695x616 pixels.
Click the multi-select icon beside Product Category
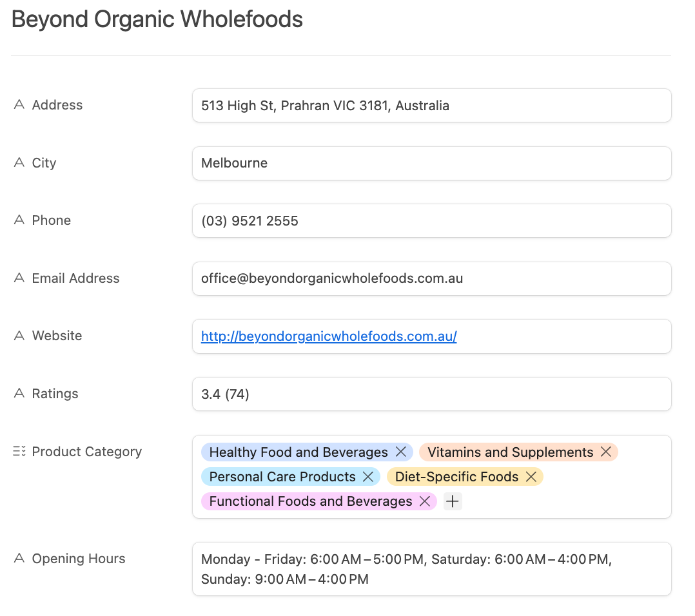pos(19,451)
